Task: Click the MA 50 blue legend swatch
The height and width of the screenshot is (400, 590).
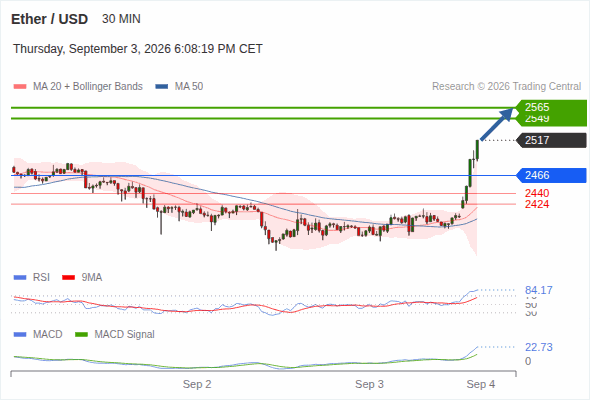Action: 161,87
